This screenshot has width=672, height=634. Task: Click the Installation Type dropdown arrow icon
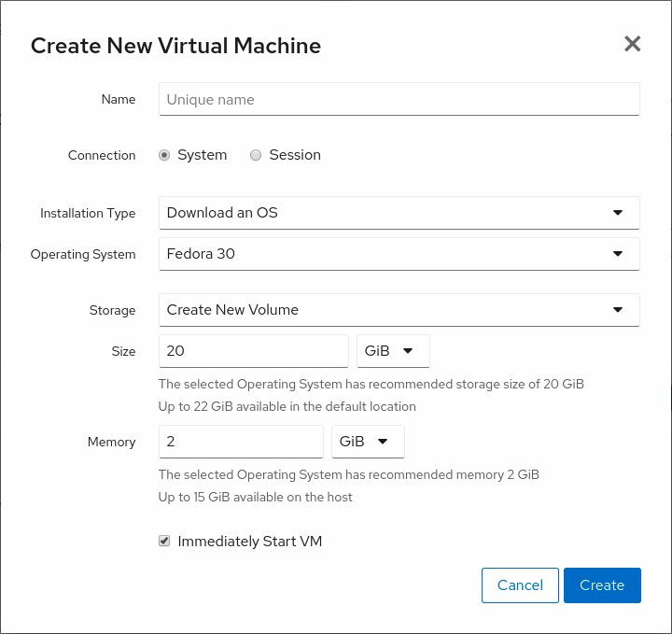617,213
